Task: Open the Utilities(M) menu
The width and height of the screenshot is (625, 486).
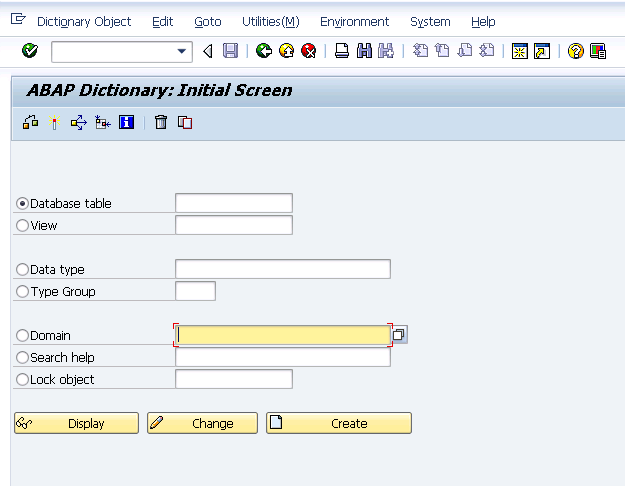Action: 271,22
